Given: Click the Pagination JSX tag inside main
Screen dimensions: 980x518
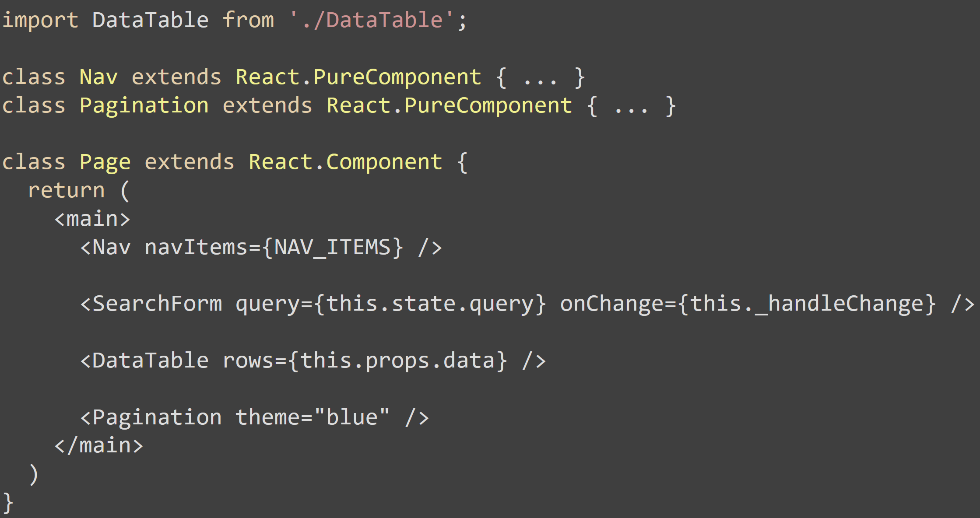Looking at the screenshot, I should coord(157,417).
